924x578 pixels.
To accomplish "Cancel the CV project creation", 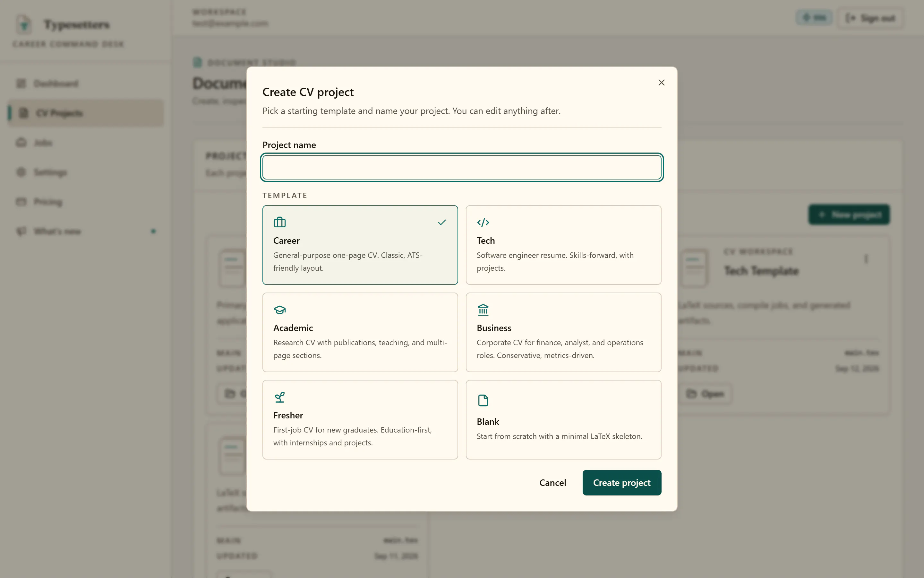I will pyautogui.click(x=552, y=482).
